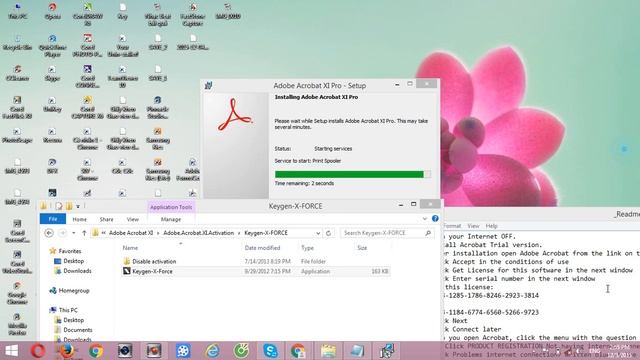Open the quick access toolbar customize dropdown
The width and height of the screenshot is (640, 360).
pyautogui.click(x=78, y=206)
